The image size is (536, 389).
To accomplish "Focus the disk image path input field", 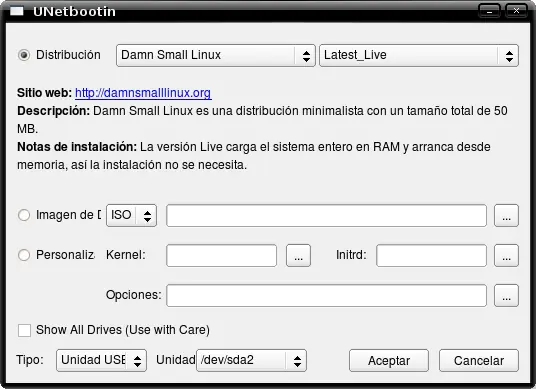I will [326, 215].
